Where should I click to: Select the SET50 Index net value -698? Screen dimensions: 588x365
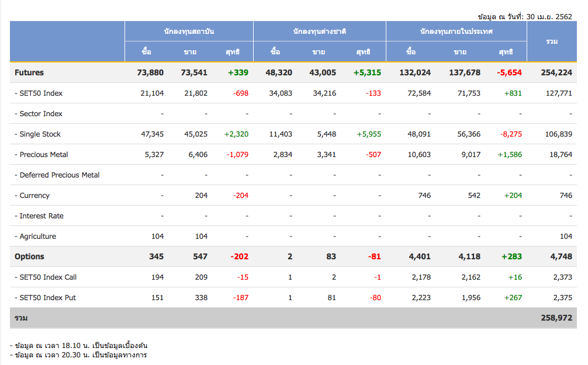point(241,93)
